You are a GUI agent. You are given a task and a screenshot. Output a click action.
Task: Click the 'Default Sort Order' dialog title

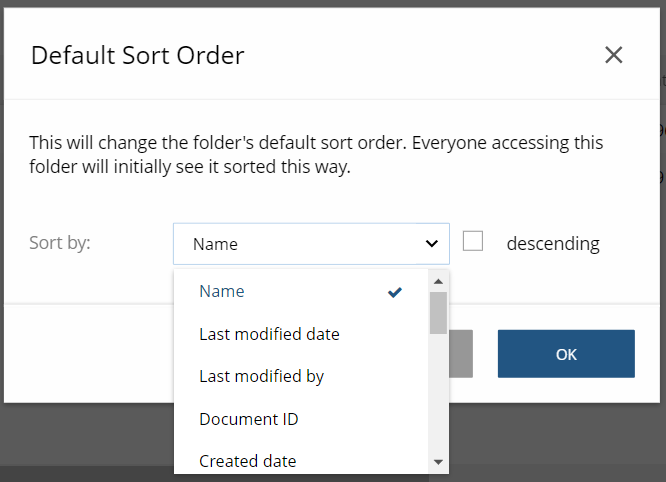coord(138,55)
